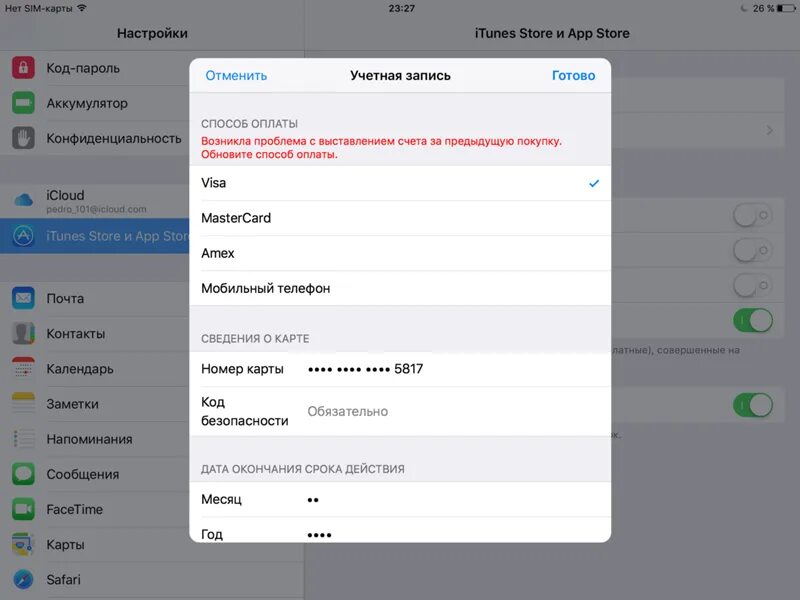Open iCloud settings row
This screenshot has width=800, height=600.
pos(94,201)
